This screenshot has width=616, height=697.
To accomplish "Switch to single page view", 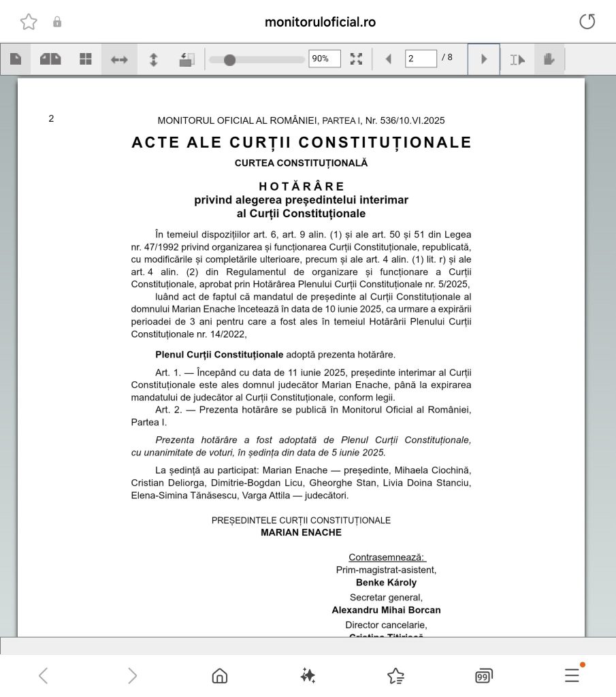I will 15,59.
